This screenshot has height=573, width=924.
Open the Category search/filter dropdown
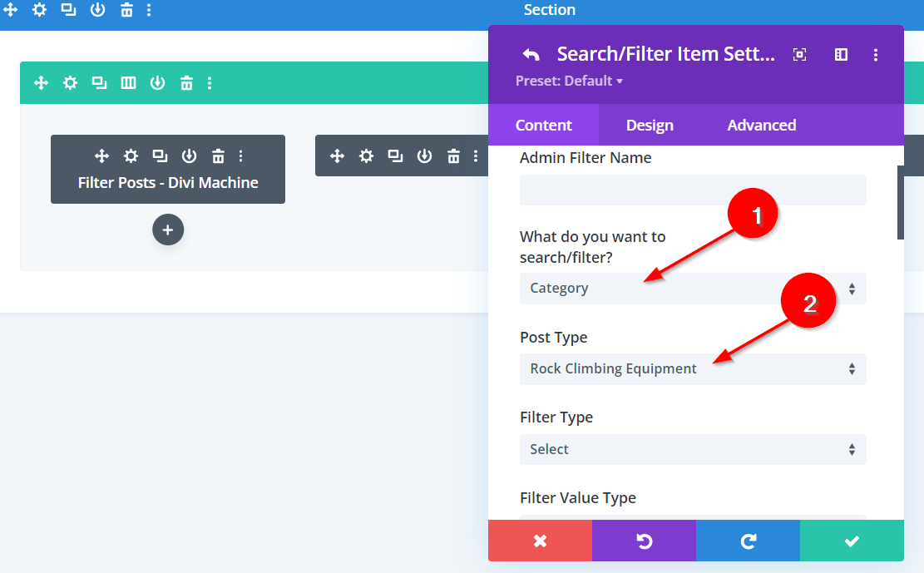[692, 289]
